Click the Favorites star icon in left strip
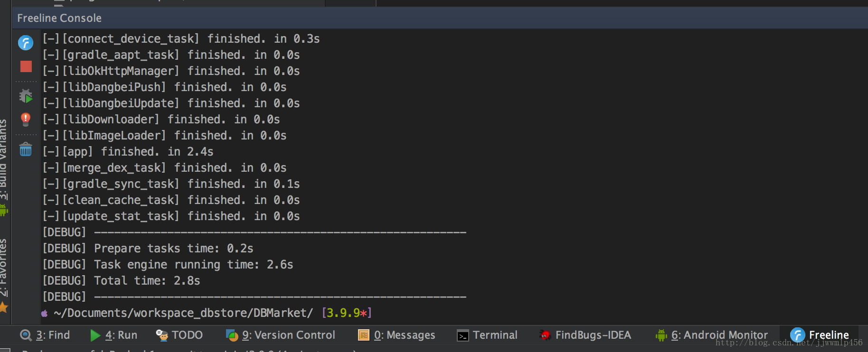The image size is (868, 352). coord(4,307)
